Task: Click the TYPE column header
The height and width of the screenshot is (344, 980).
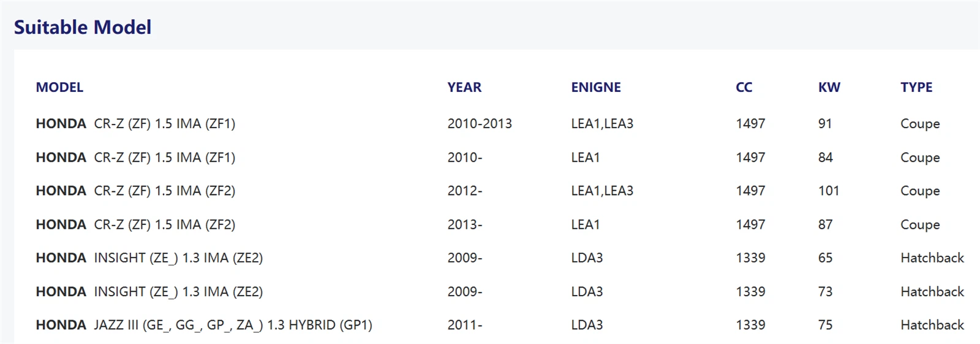Action: click(916, 87)
